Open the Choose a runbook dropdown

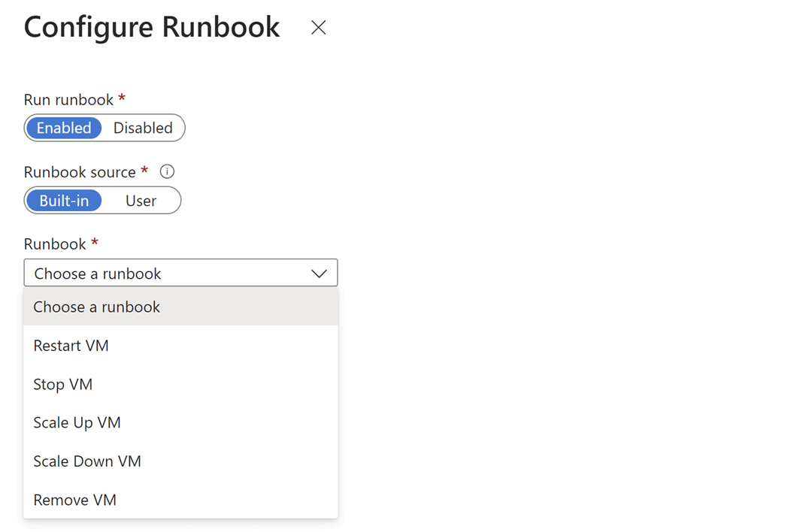click(x=180, y=273)
